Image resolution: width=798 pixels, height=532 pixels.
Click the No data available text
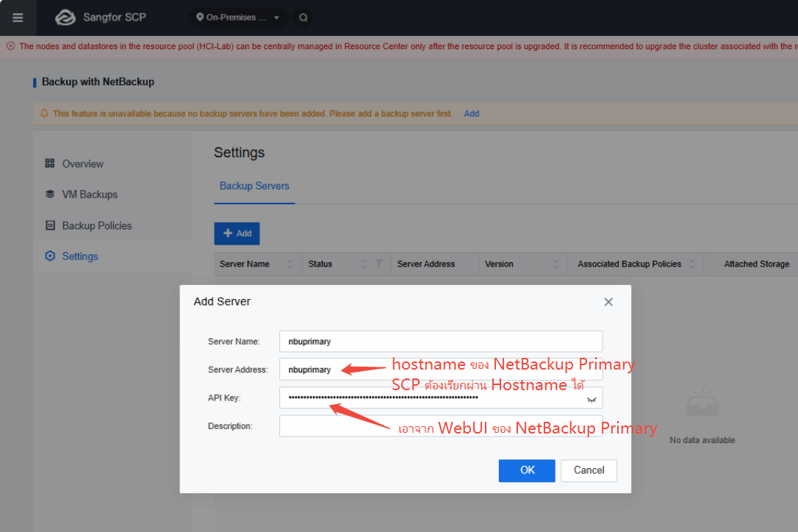point(702,440)
